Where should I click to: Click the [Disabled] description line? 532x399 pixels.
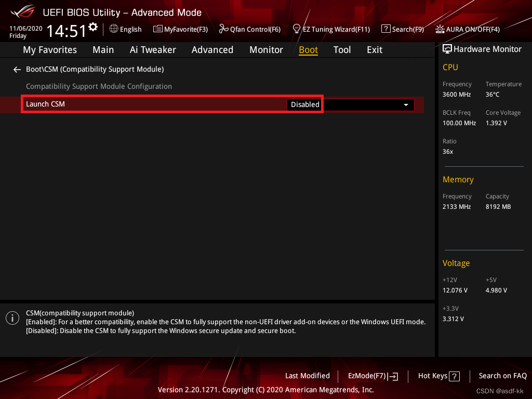[x=161, y=331]
